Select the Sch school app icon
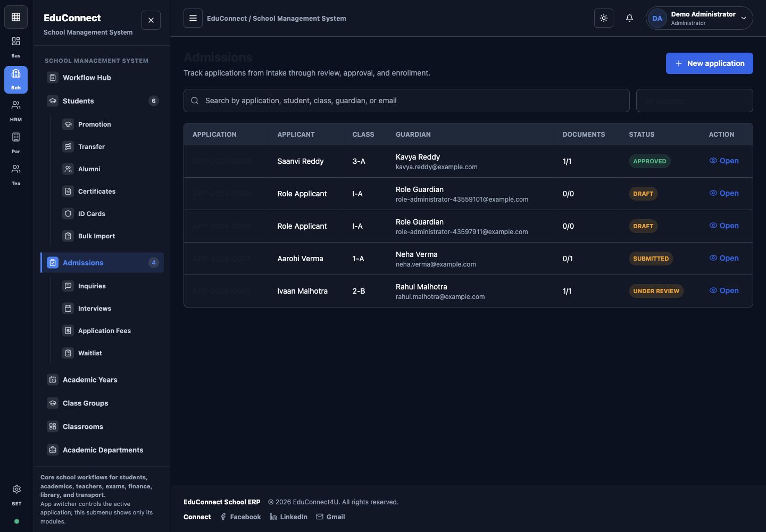 pos(16,79)
